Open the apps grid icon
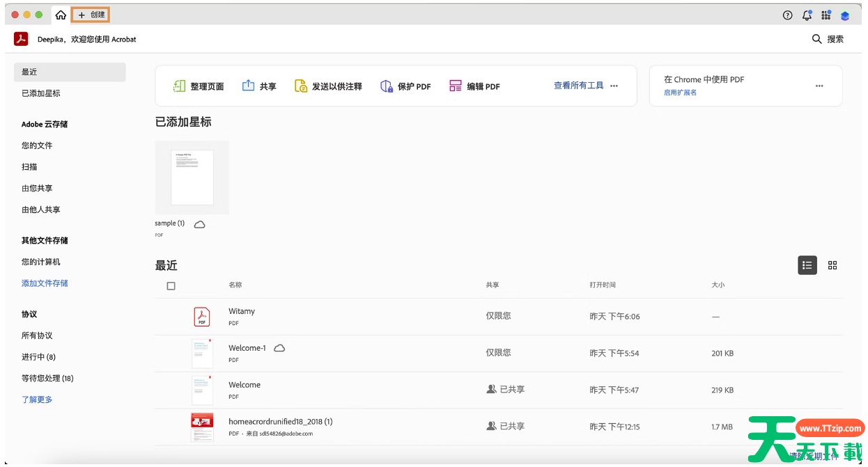The width and height of the screenshot is (868, 467). click(x=826, y=15)
